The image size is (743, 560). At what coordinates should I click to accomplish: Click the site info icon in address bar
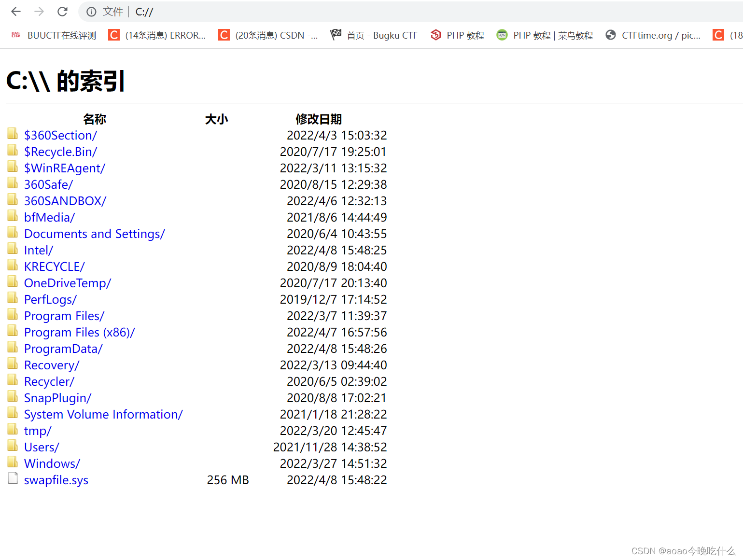pos(91,12)
